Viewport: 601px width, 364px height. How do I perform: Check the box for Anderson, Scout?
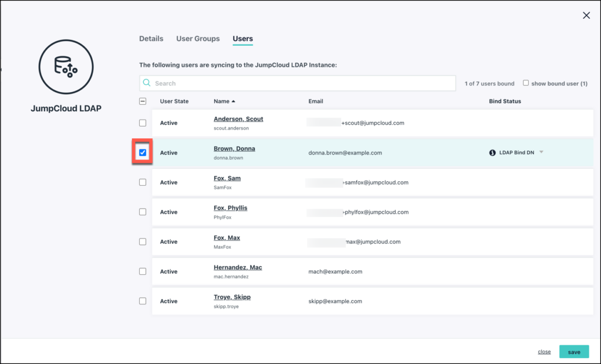pos(143,123)
